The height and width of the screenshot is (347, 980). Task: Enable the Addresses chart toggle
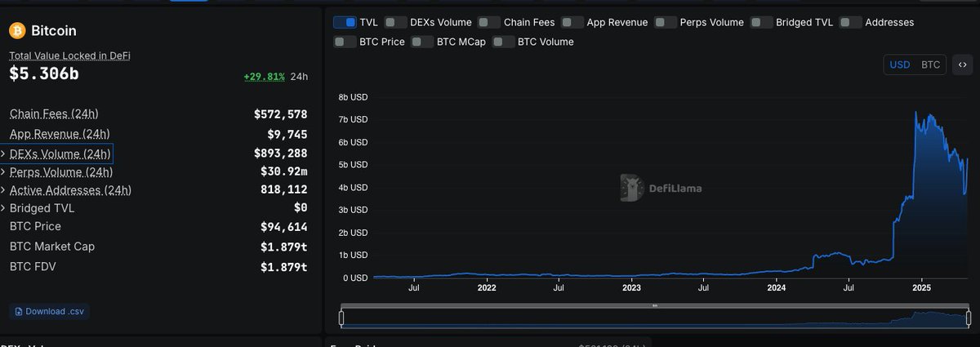click(851, 23)
